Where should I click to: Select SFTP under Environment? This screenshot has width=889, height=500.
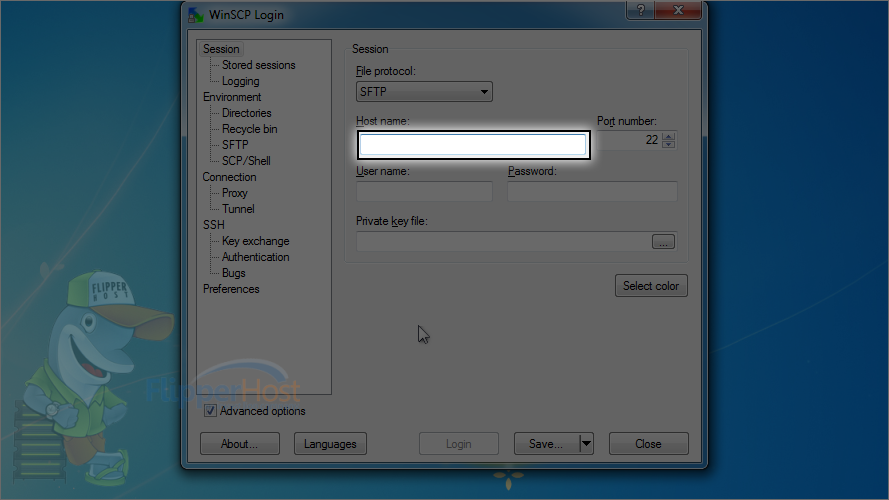click(x=235, y=145)
